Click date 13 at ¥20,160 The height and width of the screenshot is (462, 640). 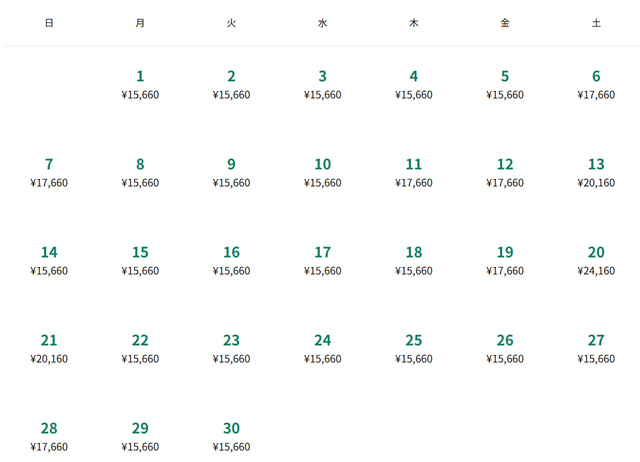click(596, 172)
